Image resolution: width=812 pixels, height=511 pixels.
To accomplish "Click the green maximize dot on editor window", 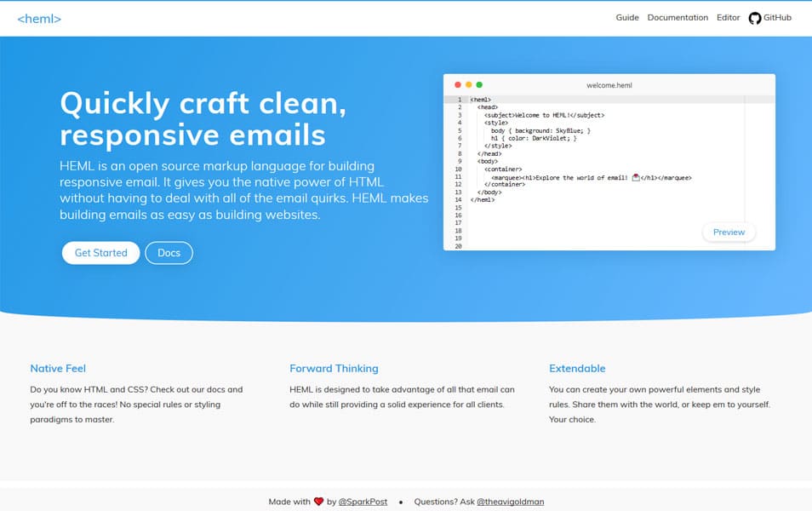I will click(479, 84).
